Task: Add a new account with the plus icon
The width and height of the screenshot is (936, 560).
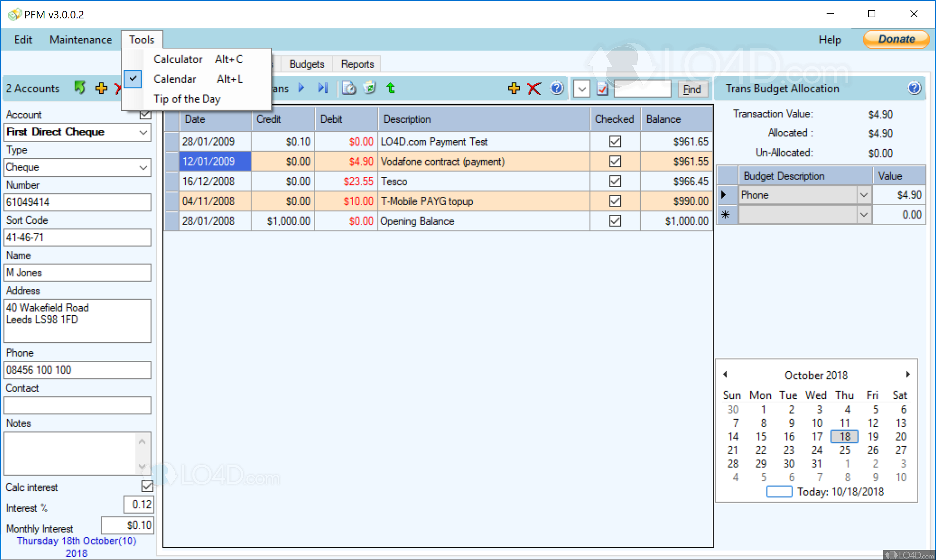Action: tap(100, 88)
